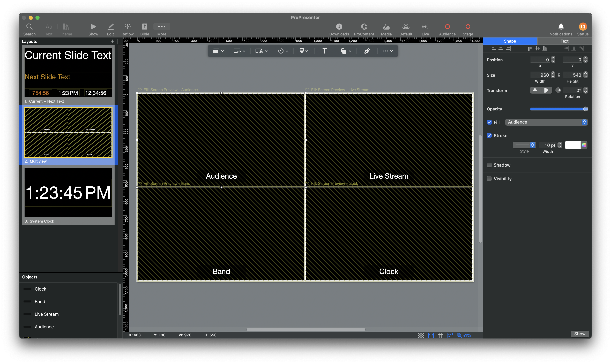Uncheck the Stroke checkbox
Screen dimensions: 611x364
pos(489,136)
